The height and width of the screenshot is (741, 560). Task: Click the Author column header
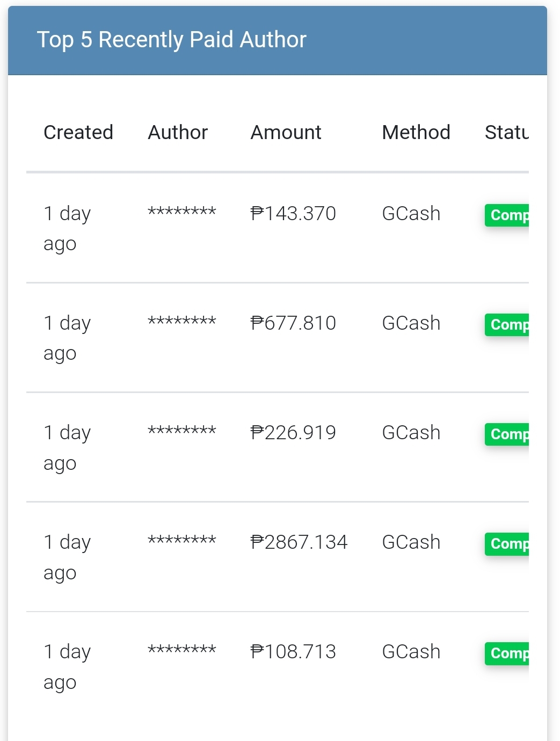tap(178, 133)
